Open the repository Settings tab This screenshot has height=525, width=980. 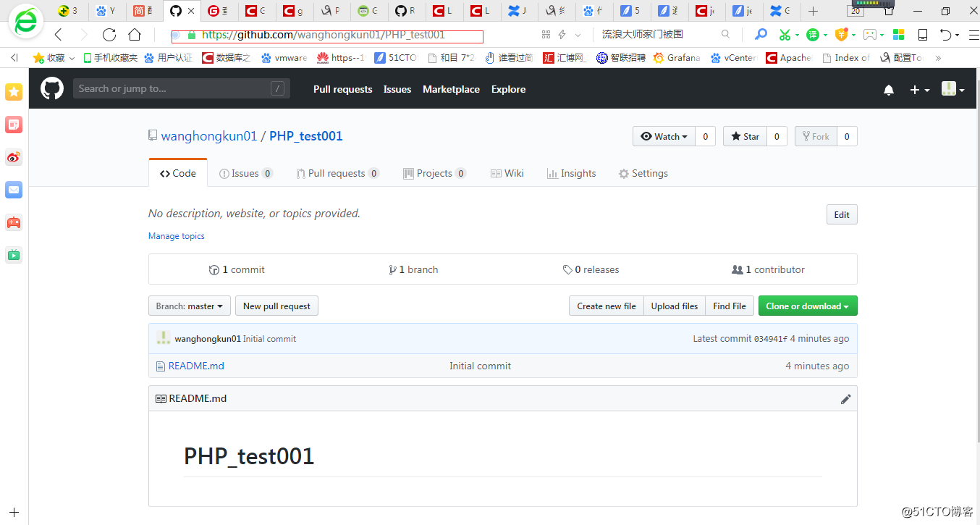point(643,173)
